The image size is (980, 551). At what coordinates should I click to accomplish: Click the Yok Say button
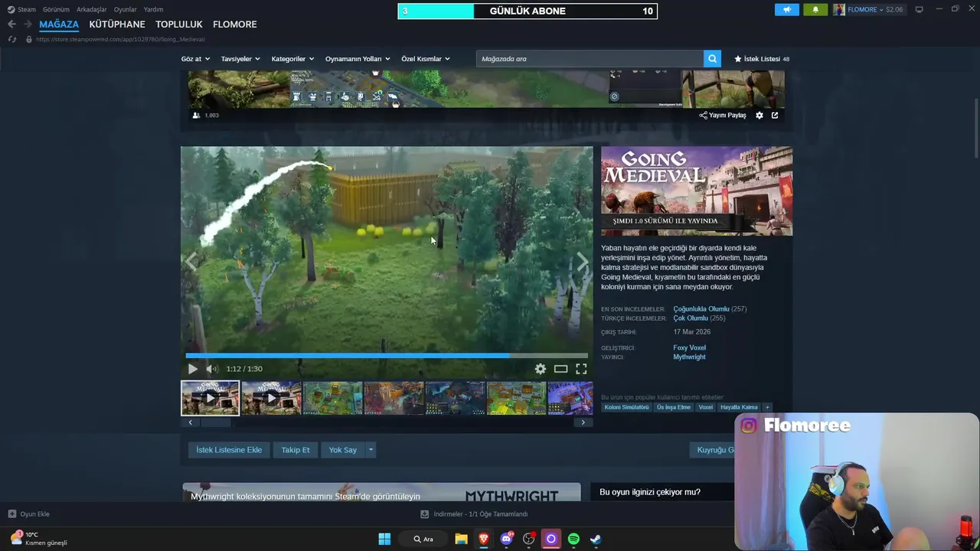[343, 450]
